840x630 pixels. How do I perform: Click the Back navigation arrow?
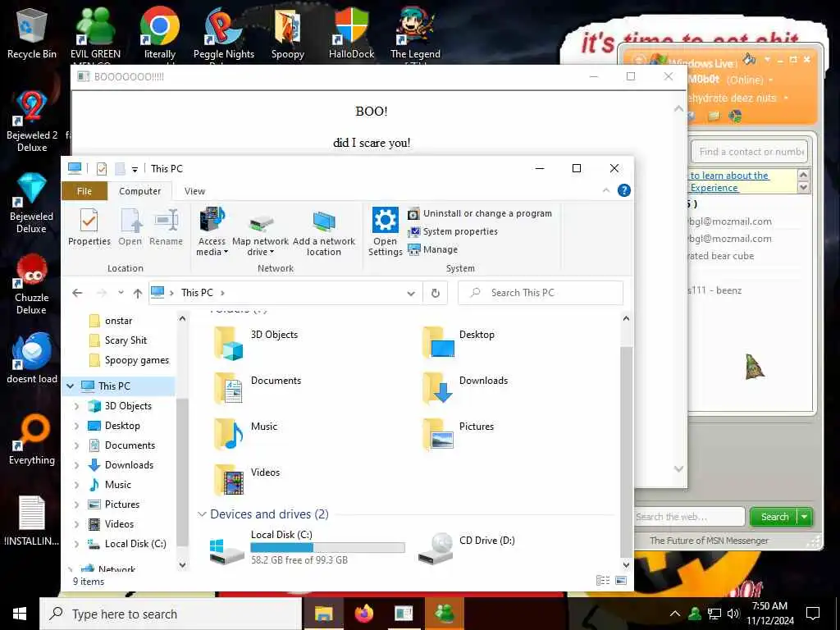(77, 293)
